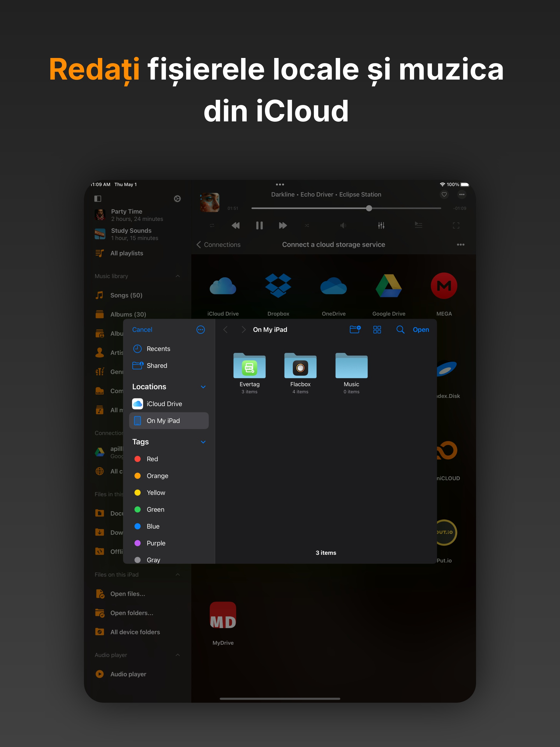Navigate forward in file picker

(x=244, y=329)
